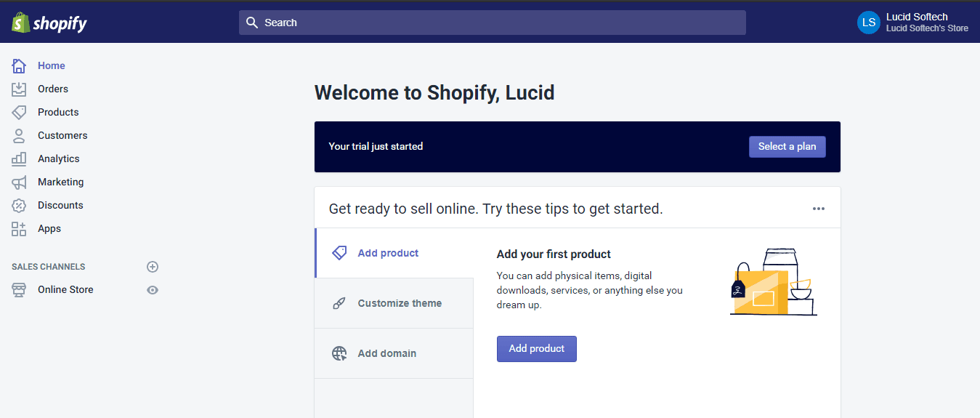
Task: Open the Analytics bar chart icon
Action: [x=19, y=158]
